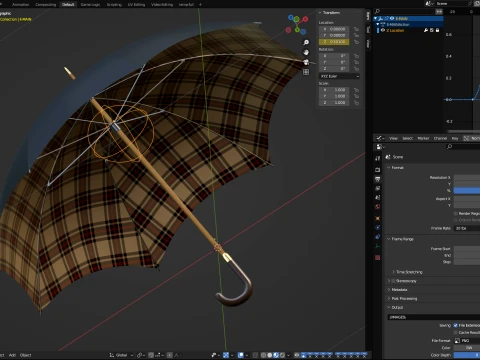
Task: Toggle perspective/orthographic grid icon
Action: [306, 72]
